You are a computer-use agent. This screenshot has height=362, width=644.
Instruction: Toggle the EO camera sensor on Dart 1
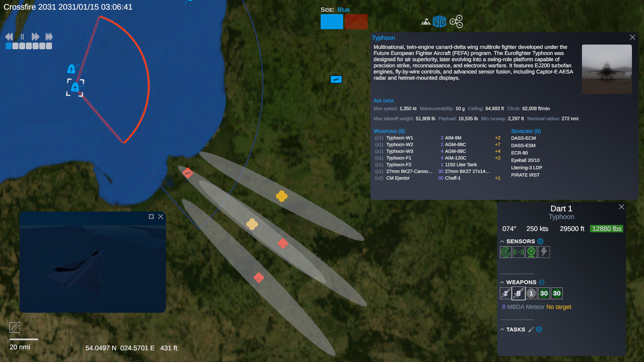[531, 252]
